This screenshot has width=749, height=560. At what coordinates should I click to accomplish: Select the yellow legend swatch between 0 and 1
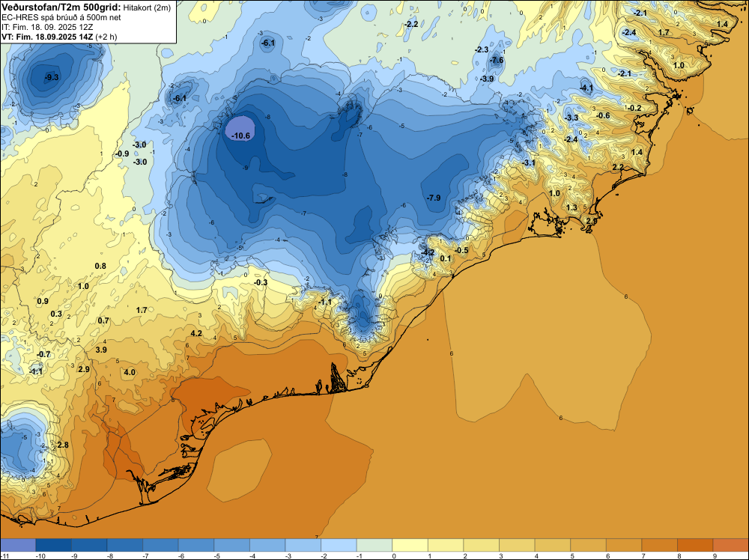click(410, 545)
